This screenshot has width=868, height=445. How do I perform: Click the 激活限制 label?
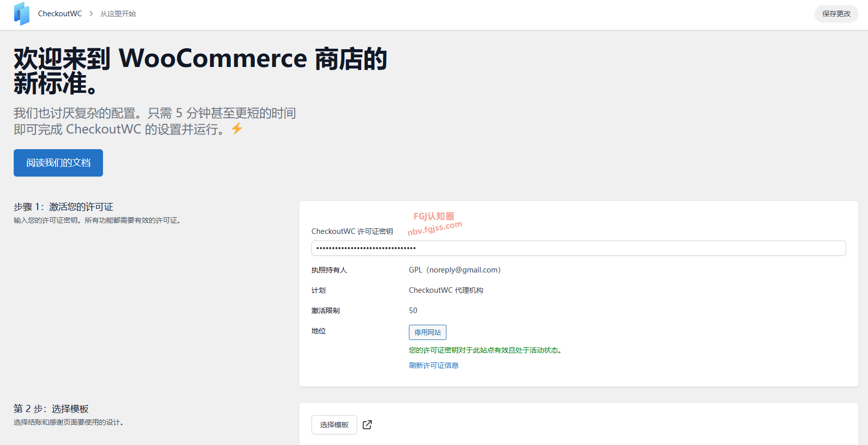326,311
